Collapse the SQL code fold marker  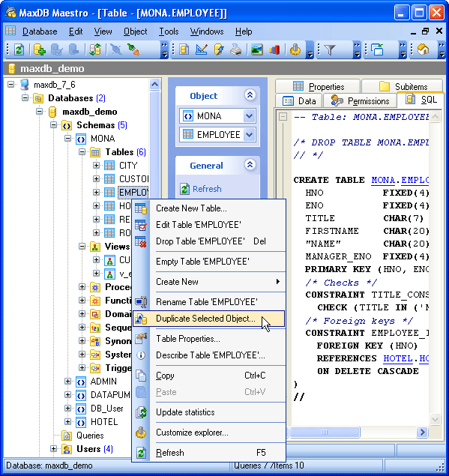click(283, 117)
